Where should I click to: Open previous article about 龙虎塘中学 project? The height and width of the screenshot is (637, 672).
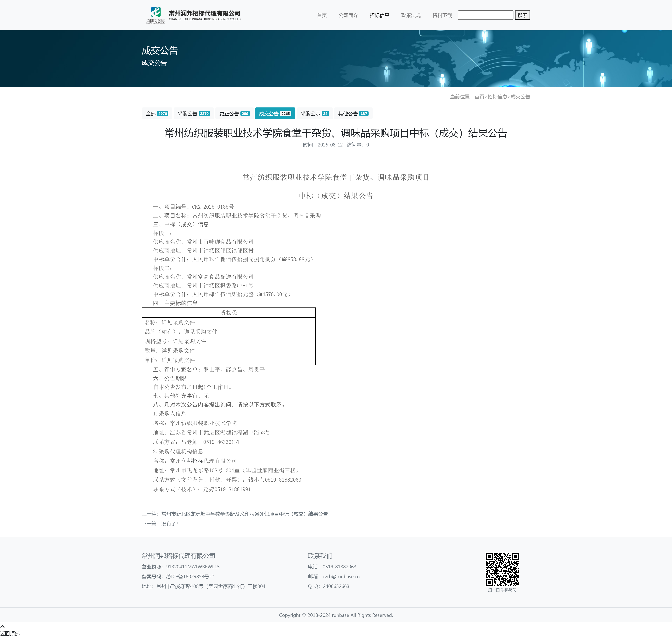click(x=244, y=514)
